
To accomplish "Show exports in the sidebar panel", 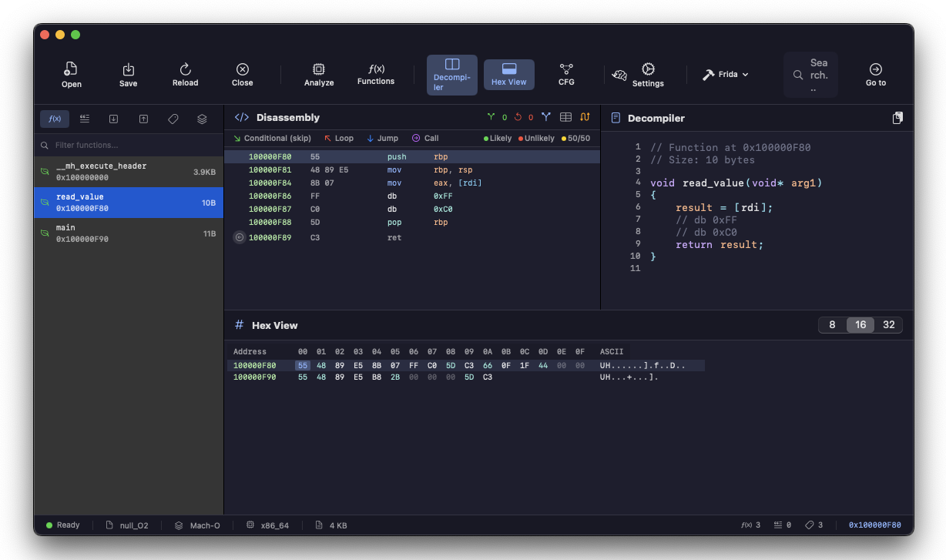I will [143, 118].
